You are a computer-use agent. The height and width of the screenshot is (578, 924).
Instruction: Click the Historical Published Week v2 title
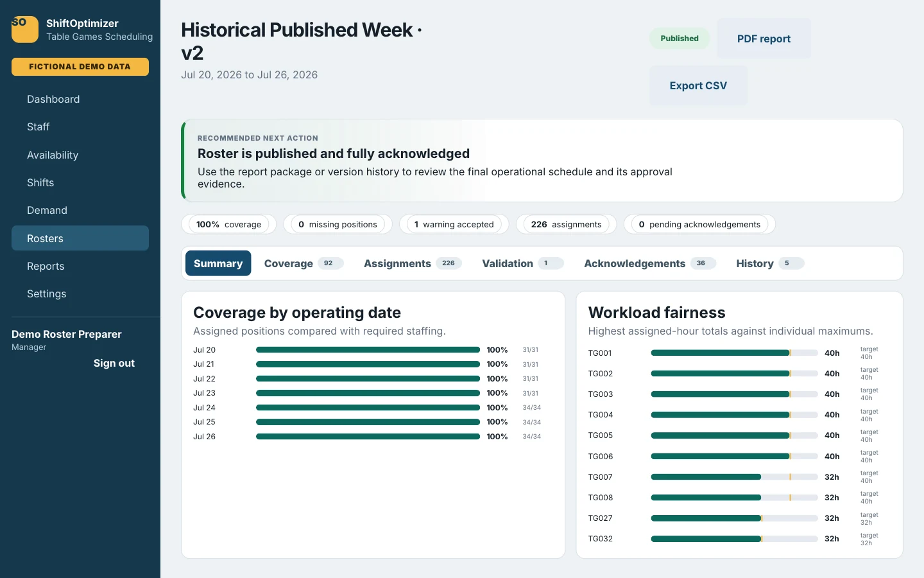click(302, 41)
